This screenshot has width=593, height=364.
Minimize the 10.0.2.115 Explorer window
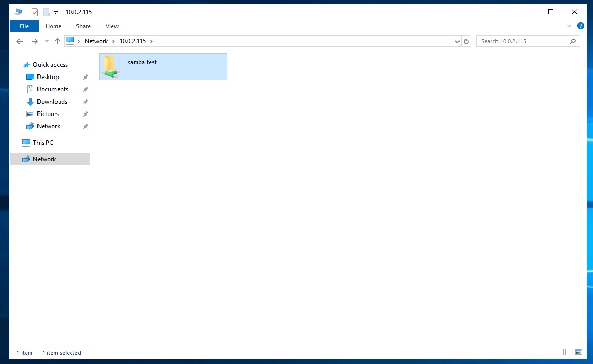[528, 12]
